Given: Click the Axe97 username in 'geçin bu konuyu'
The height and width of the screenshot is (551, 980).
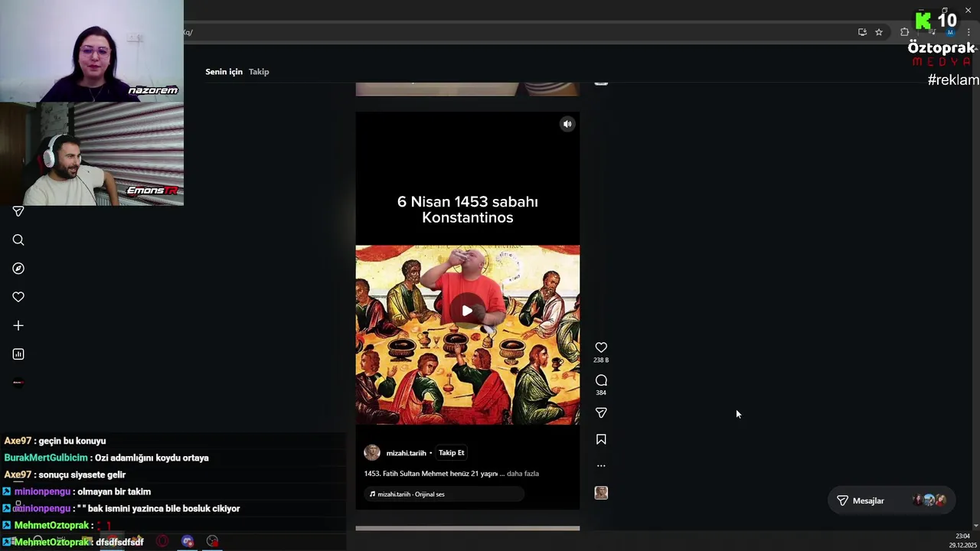Looking at the screenshot, I should 18,441.
